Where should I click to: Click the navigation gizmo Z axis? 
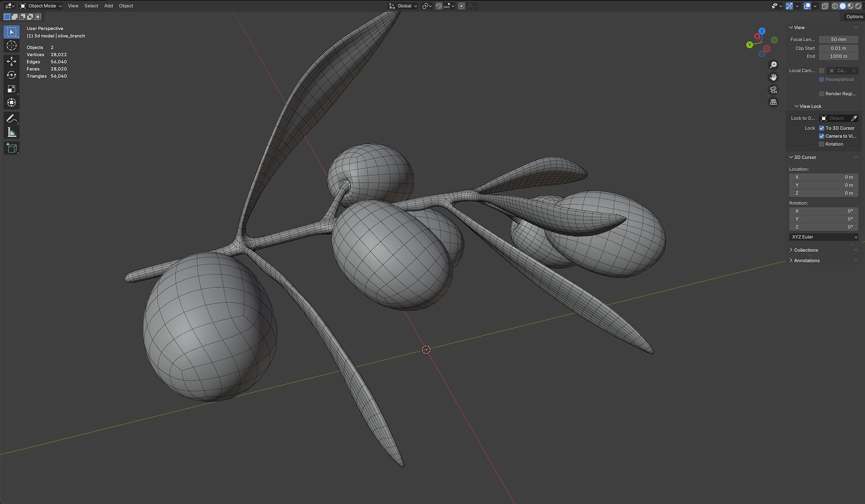tap(762, 31)
